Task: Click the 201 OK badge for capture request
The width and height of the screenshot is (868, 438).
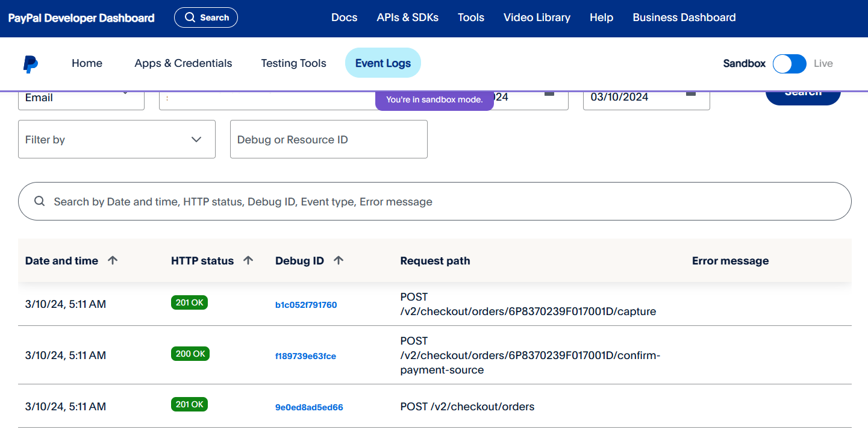Action: 189,302
